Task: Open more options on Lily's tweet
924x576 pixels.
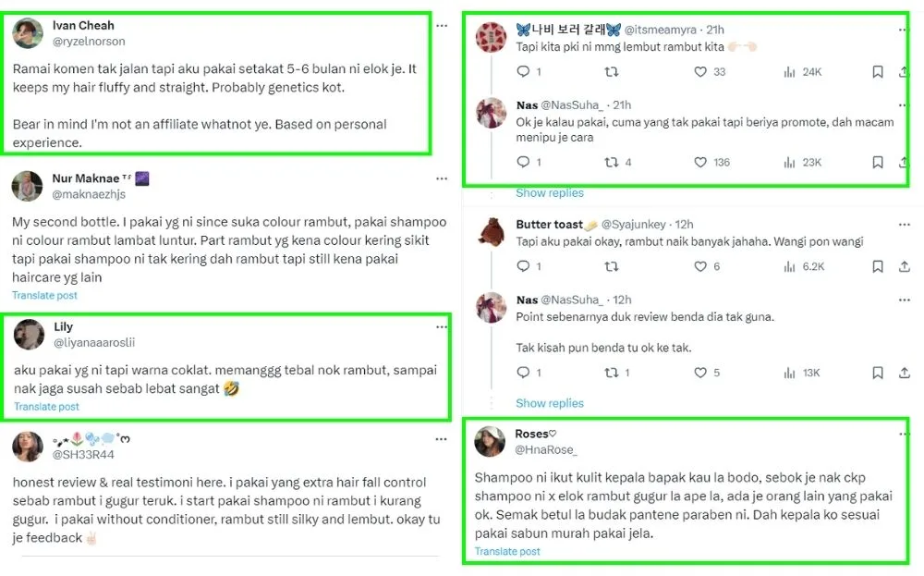Action: point(441,327)
